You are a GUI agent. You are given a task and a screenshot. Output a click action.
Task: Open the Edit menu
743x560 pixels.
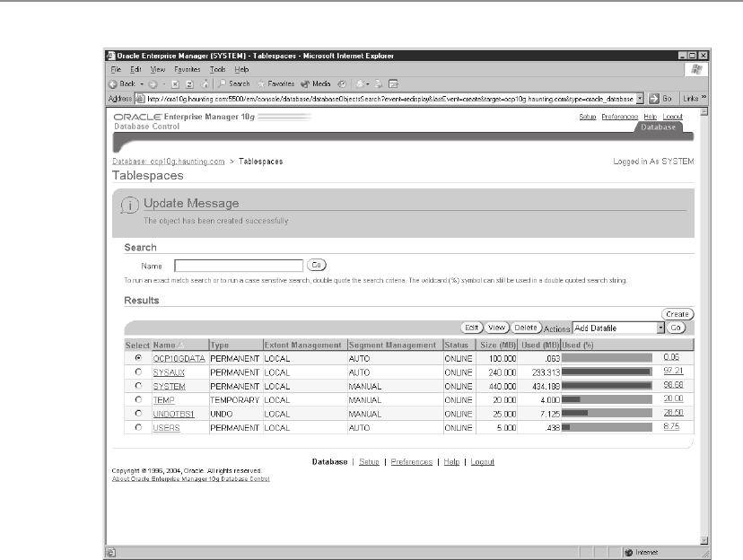click(136, 70)
